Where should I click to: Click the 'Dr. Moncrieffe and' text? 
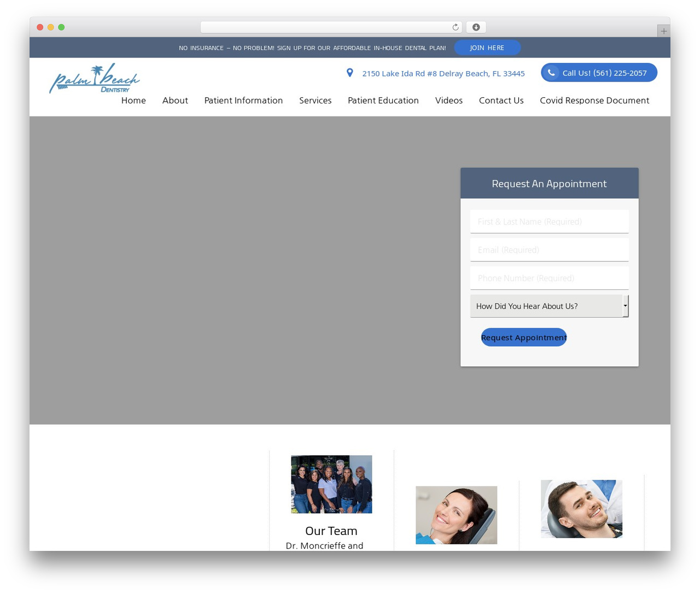(324, 546)
